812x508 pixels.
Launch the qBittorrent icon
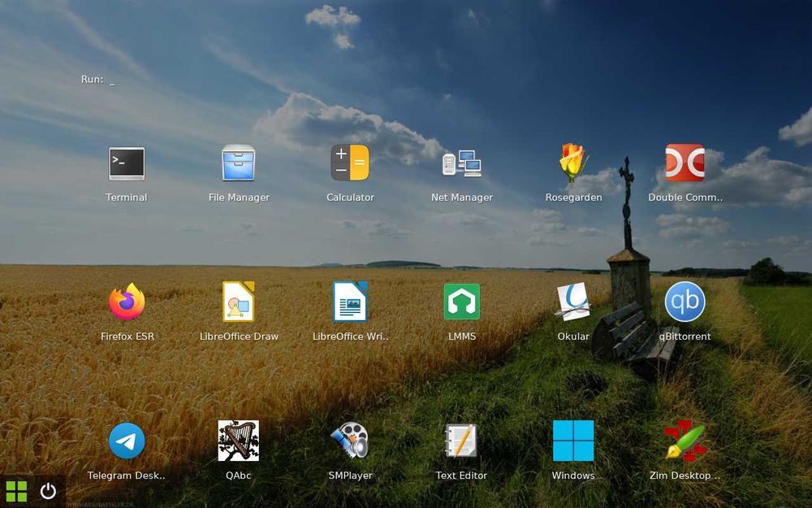(685, 302)
